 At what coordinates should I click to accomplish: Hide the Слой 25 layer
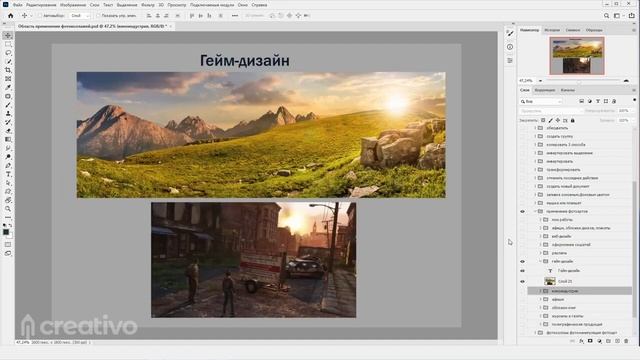coord(522,281)
